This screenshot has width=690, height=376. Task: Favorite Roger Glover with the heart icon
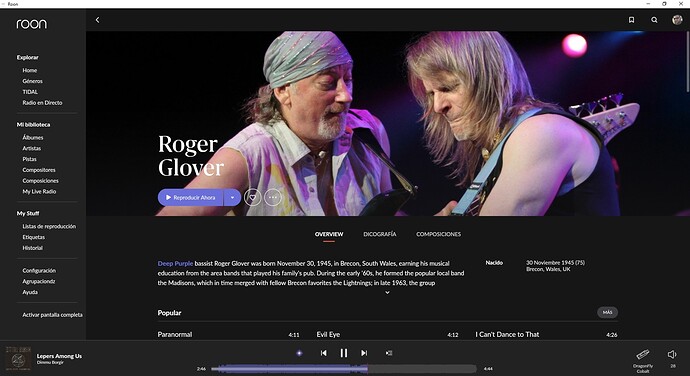click(x=253, y=198)
